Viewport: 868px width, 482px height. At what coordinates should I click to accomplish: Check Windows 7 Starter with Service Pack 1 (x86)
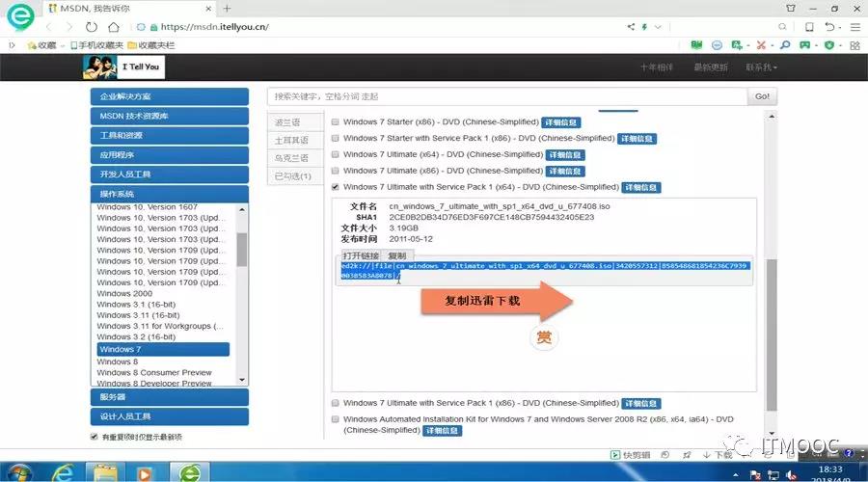click(x=335, y=138)
